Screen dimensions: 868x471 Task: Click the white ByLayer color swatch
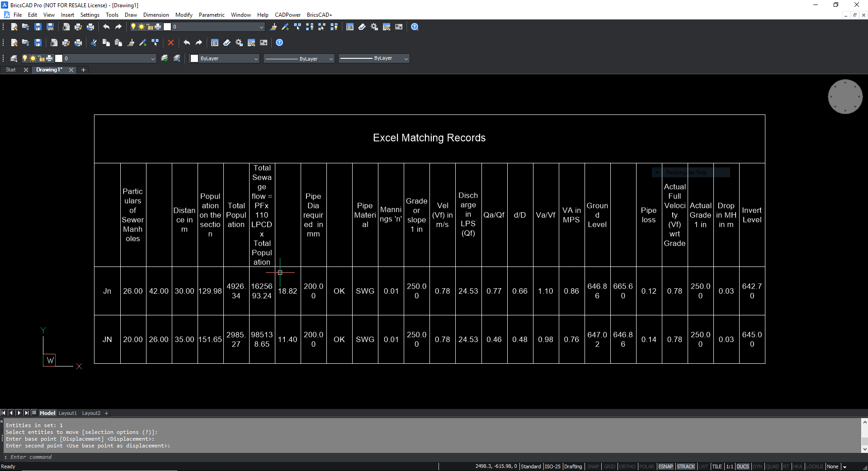point(194,58)
